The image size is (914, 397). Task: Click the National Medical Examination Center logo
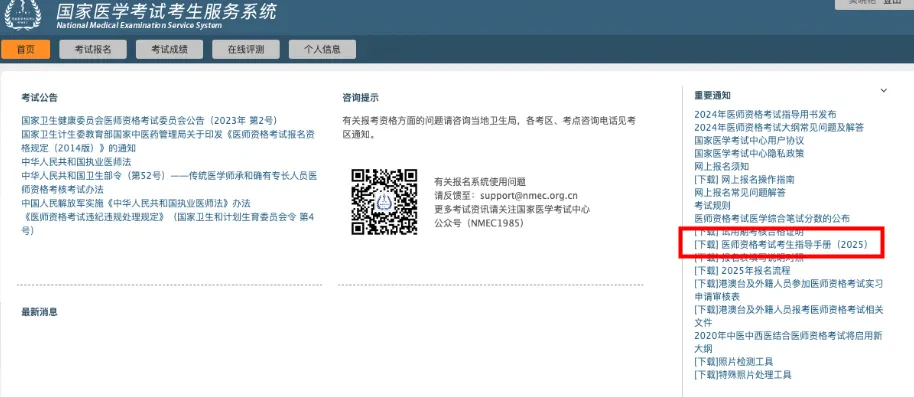point(23,15)
